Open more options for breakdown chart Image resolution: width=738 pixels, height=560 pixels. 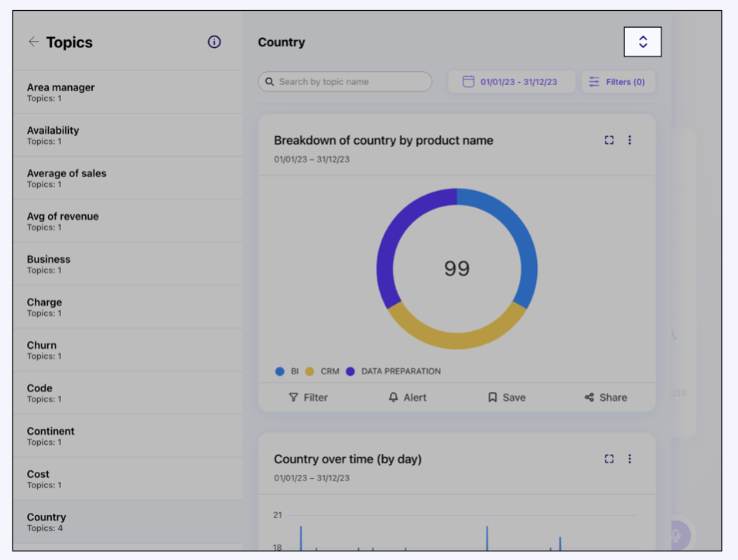point(630,140)
